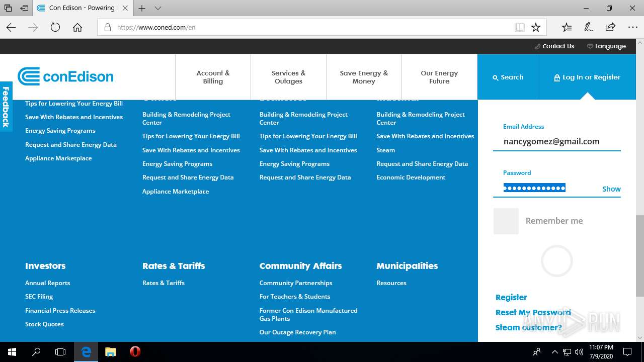The height and width of the screenshot is (362, 644).
Task: Open Save Energy & Money menu
Action: point(364,77)
